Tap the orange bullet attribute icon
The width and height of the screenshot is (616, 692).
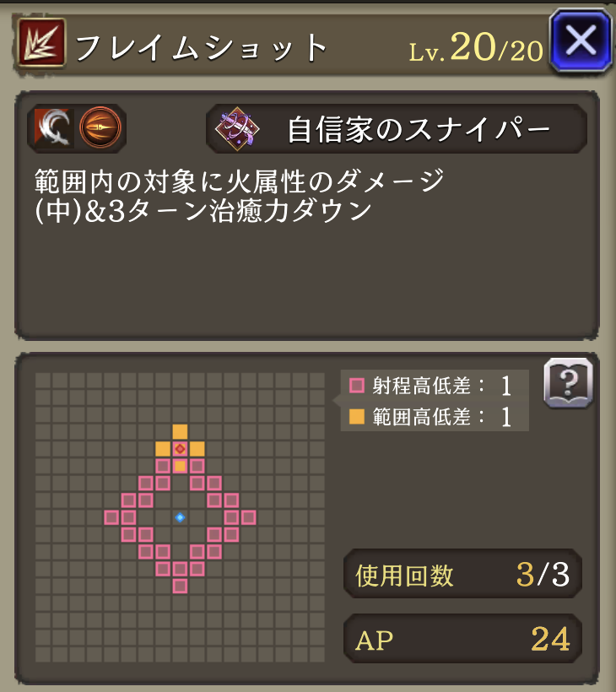point(100,127)
